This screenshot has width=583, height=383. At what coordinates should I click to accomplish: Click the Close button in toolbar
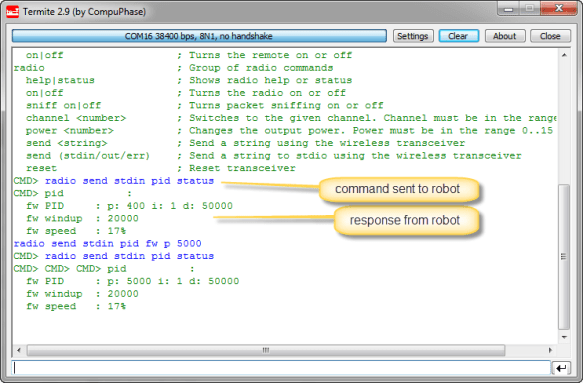pyautogui.click(x=550, y=36)
